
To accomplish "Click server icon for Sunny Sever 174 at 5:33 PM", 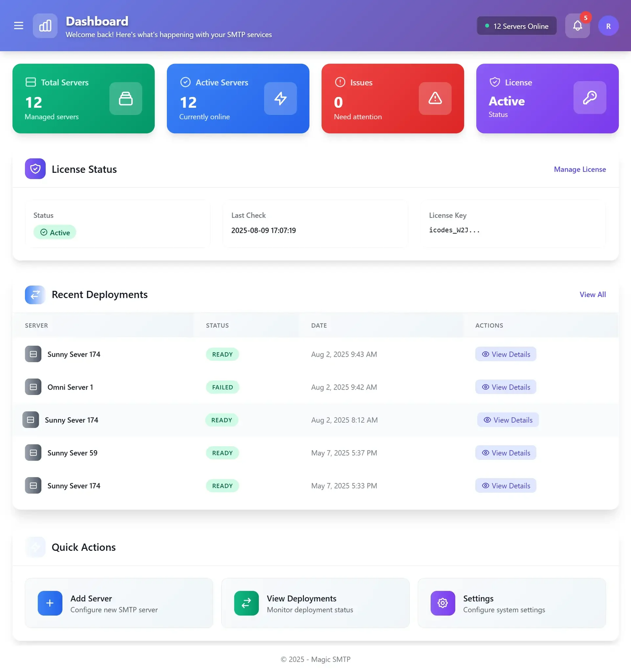I will [x=33, y=486].
